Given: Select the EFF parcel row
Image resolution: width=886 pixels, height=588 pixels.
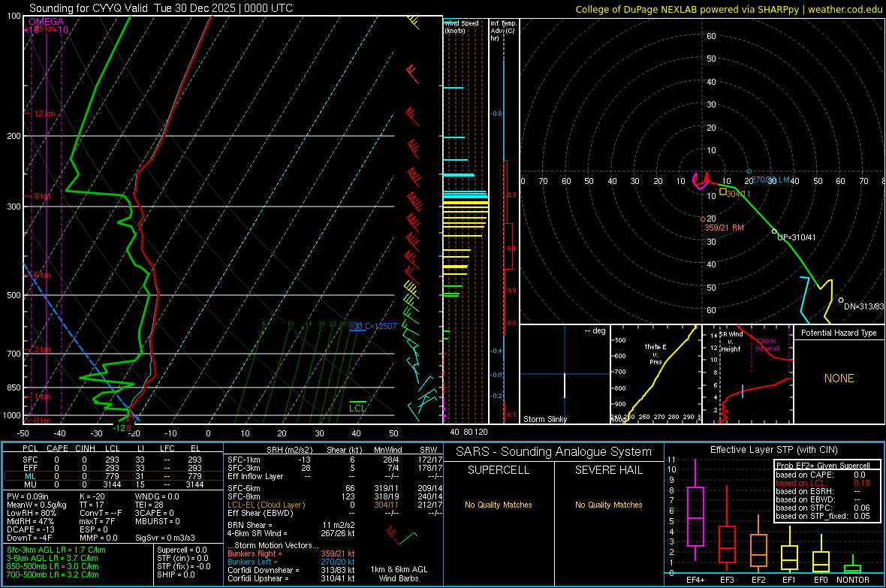Looking at the screenshot, I should [x=113, y=468].
